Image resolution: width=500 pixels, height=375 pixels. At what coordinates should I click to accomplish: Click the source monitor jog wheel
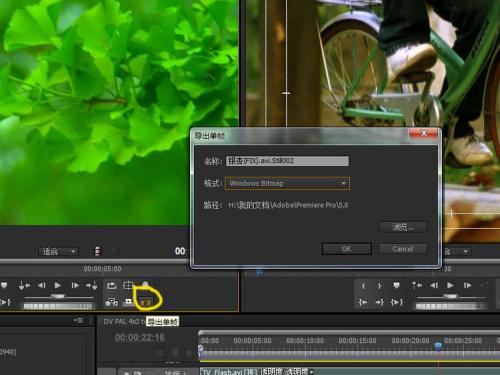click(58, 306)
